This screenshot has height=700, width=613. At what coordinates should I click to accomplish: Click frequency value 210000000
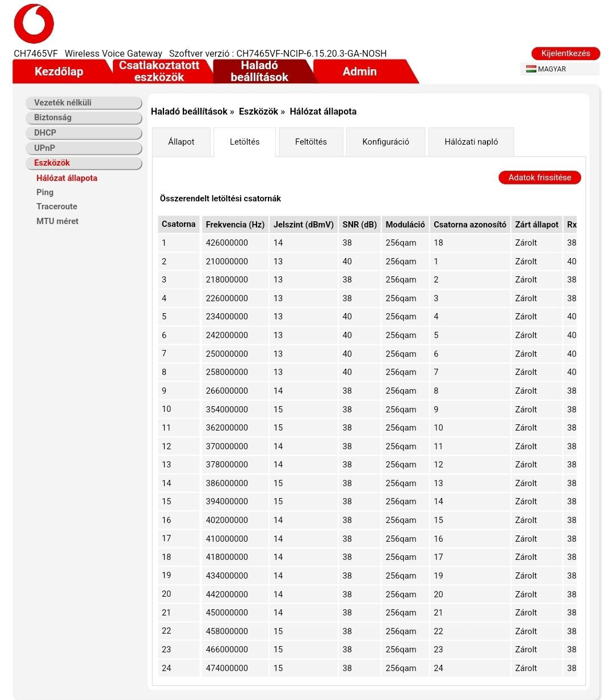227,262
